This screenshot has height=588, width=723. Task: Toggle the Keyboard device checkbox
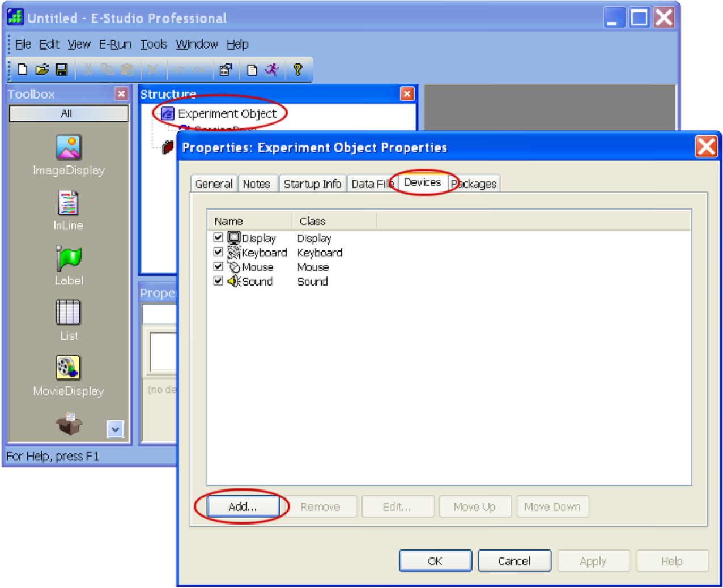point(218,252)
